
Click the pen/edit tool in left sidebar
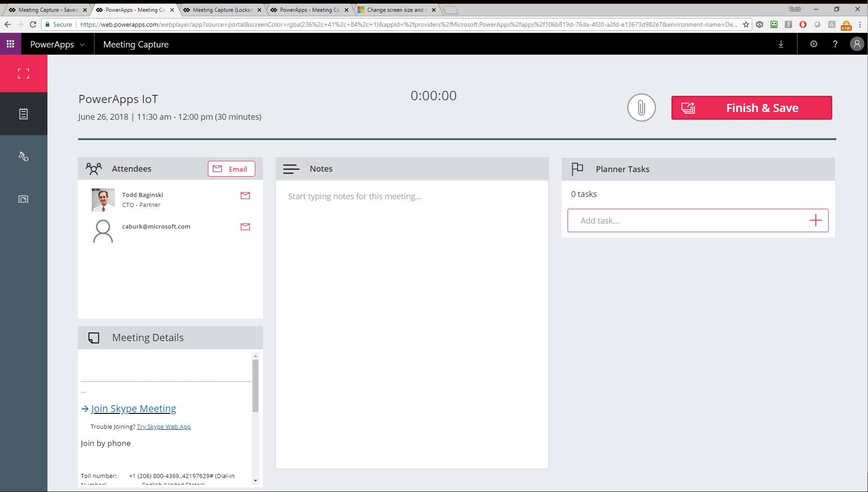pos(23,156)
